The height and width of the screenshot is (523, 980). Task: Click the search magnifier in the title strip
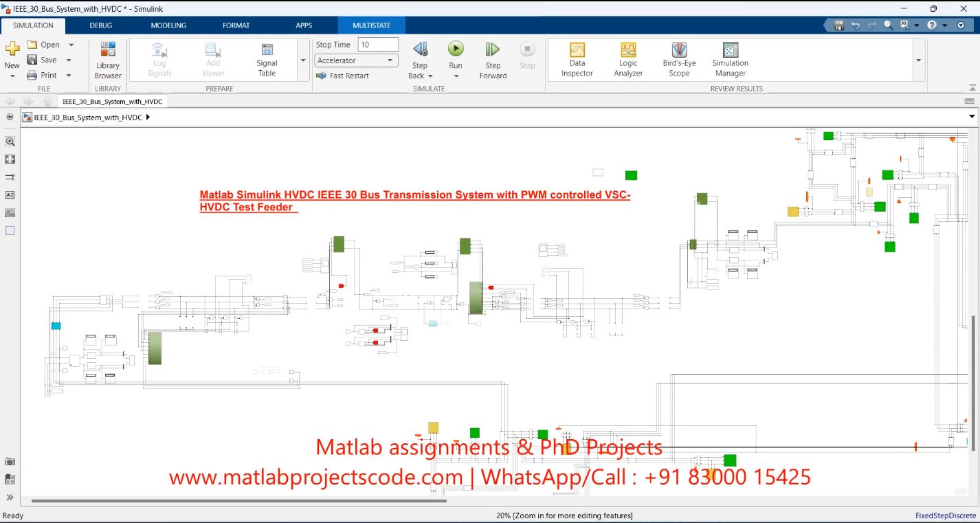(x=888, y=25)
